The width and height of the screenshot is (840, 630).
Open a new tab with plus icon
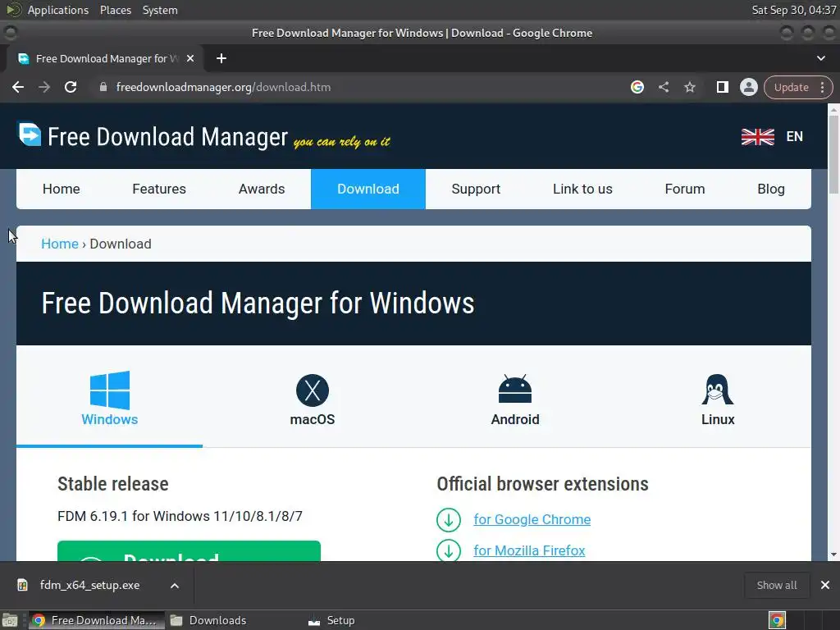coord(221,58)
